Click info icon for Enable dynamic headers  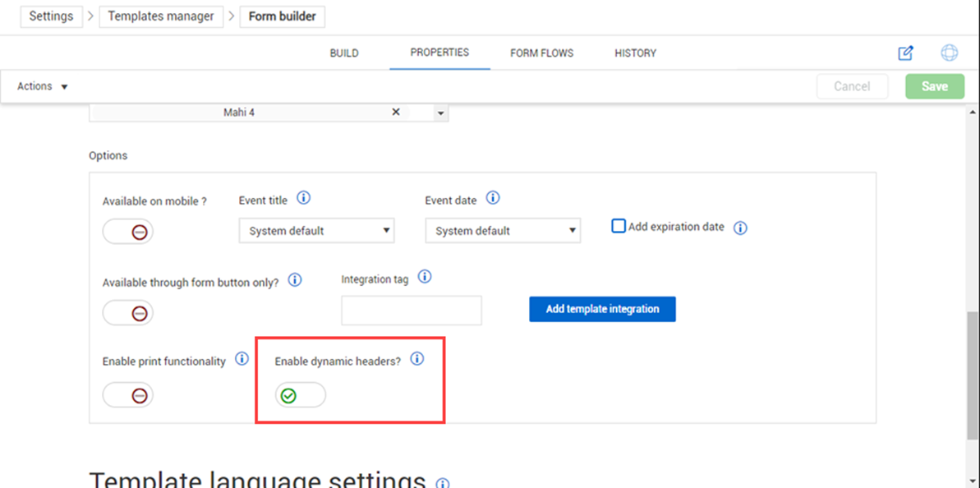[417, 359]
